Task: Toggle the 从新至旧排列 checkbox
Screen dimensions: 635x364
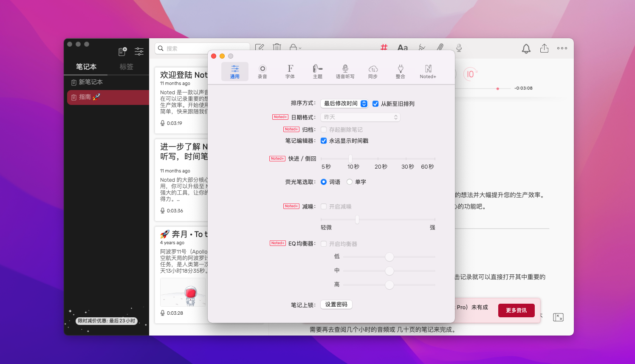Action: point(375,104)
